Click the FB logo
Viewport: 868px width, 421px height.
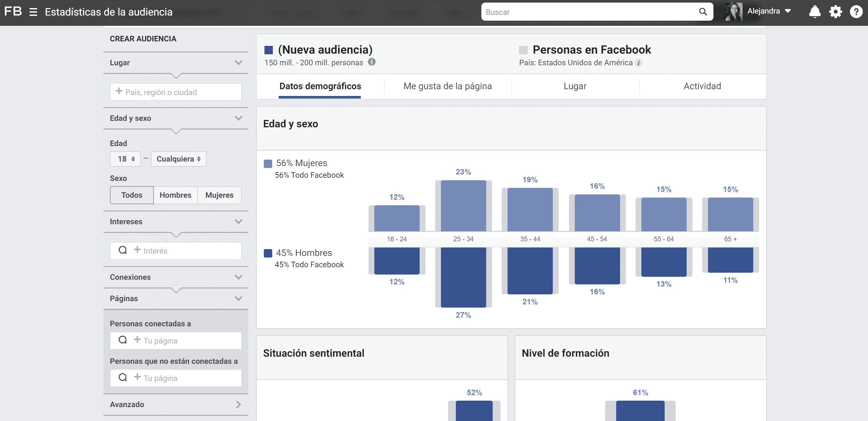13,11
